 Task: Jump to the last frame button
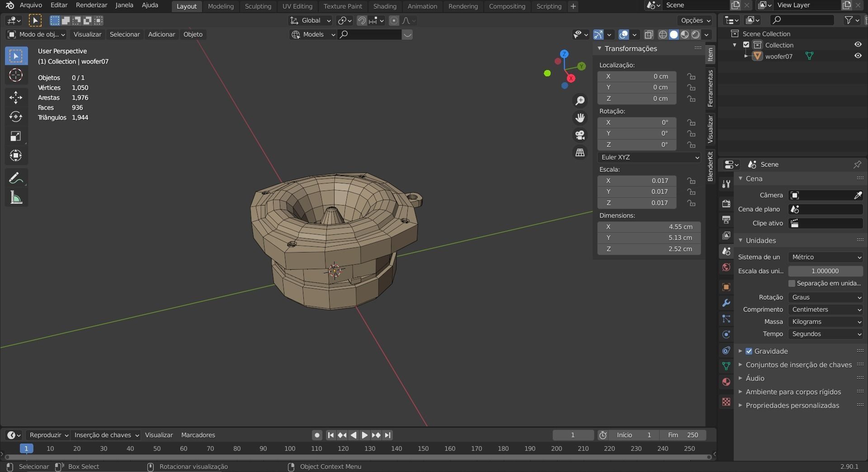(387, 435)
